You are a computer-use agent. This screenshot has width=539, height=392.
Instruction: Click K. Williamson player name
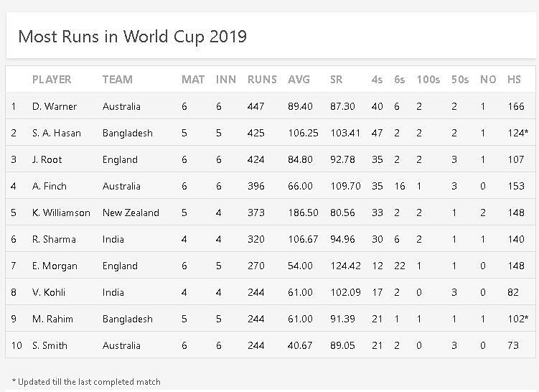click(61, 213)
